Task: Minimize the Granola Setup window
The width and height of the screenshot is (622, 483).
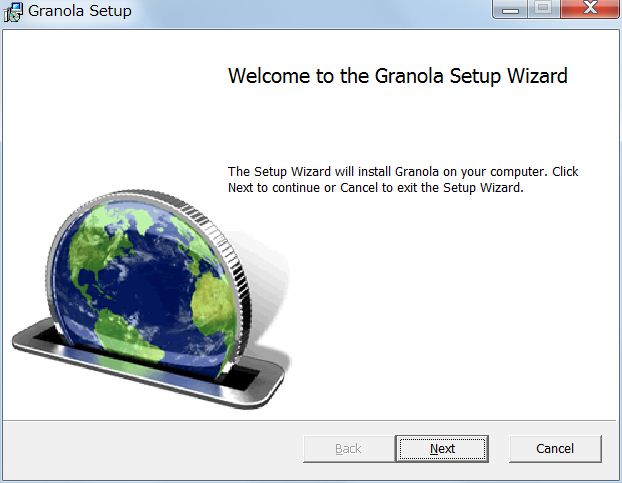Action: pos(510,9)
